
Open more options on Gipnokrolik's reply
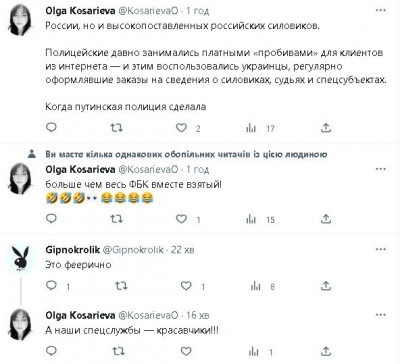pos(381,249)
